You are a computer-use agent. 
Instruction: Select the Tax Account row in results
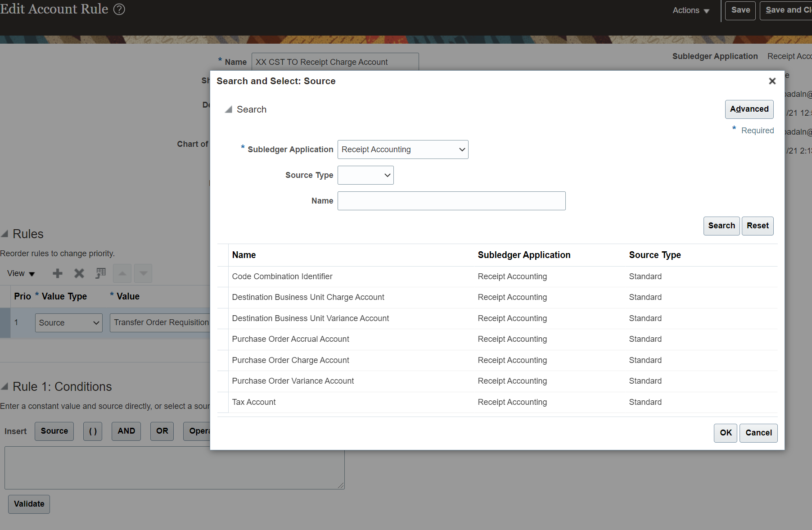pyautogui.click(x=253, y=402)
